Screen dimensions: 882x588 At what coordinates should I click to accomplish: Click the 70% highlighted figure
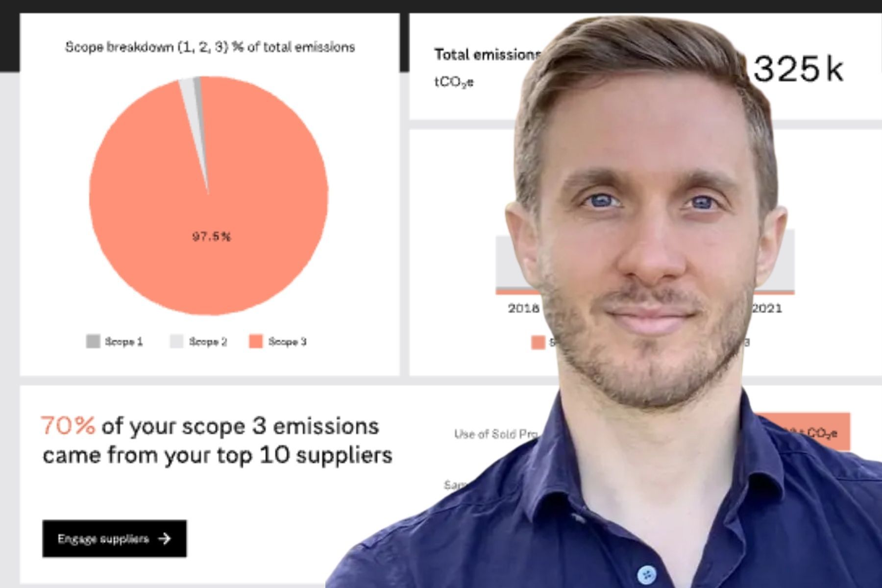[x=68, y=425]
